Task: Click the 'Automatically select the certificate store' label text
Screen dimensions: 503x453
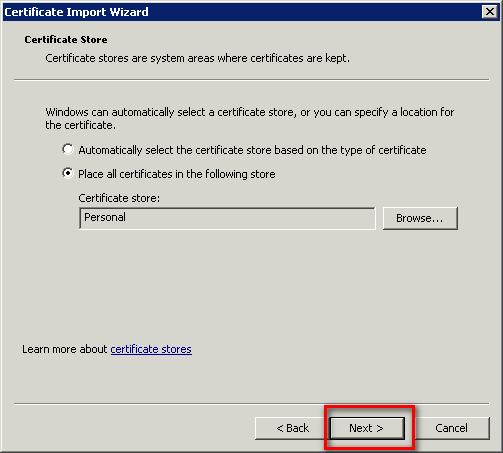Action: click(252, 150)
